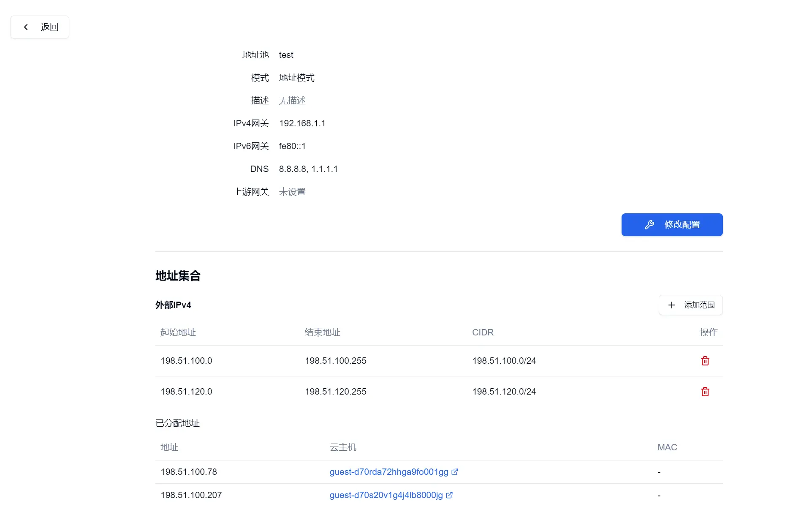Click the left chevron arrow in 返回 button
This screenshot has width=812, height=512.
coord(26,27)
